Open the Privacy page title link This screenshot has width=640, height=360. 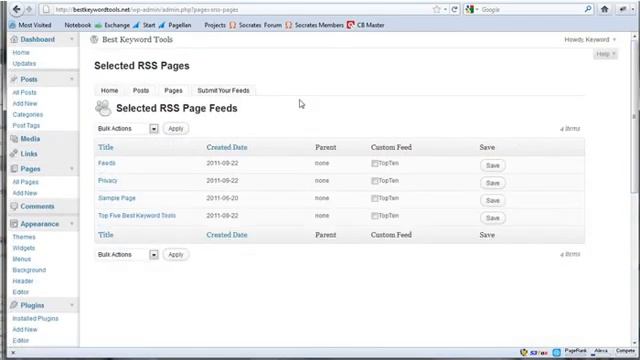(108, 180)
